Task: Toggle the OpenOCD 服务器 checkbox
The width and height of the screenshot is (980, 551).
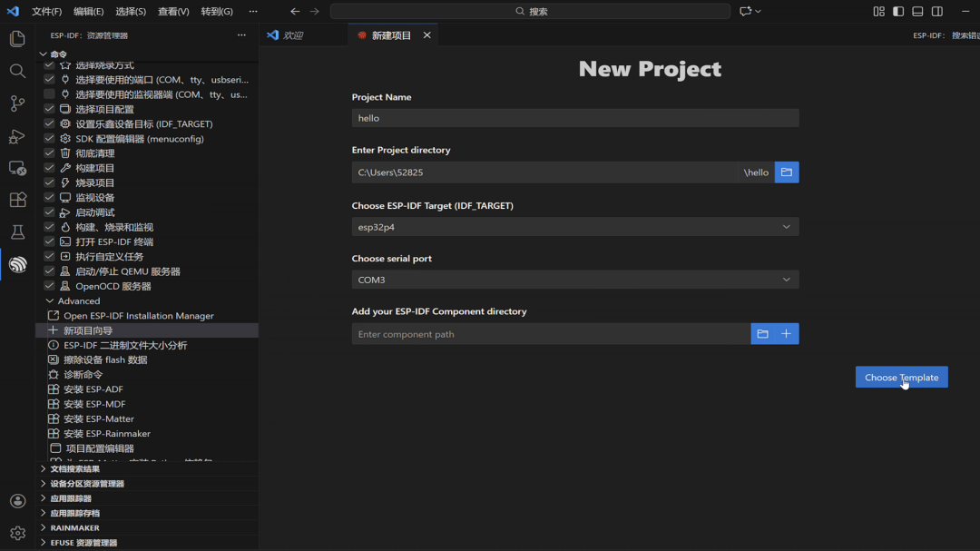Action: [x=49, y=286]
